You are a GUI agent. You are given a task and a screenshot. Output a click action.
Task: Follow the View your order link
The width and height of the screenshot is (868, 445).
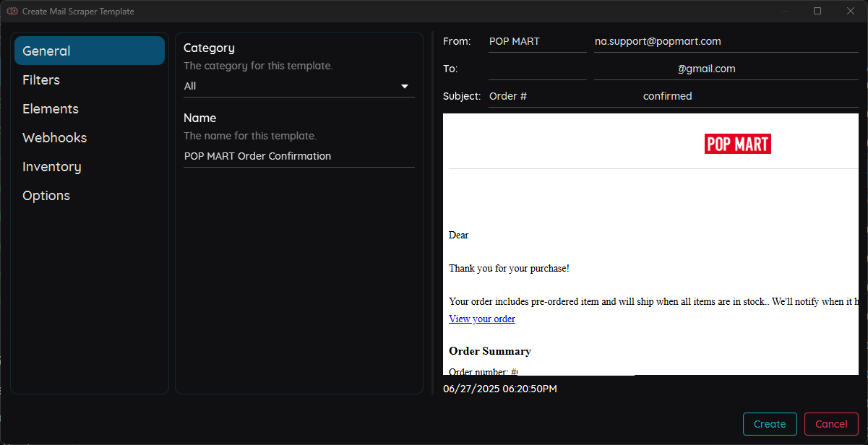click(481, 319)
